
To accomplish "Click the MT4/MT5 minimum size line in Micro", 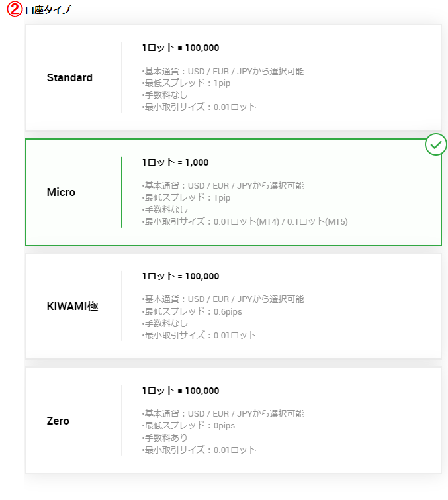I will (245, 222).
